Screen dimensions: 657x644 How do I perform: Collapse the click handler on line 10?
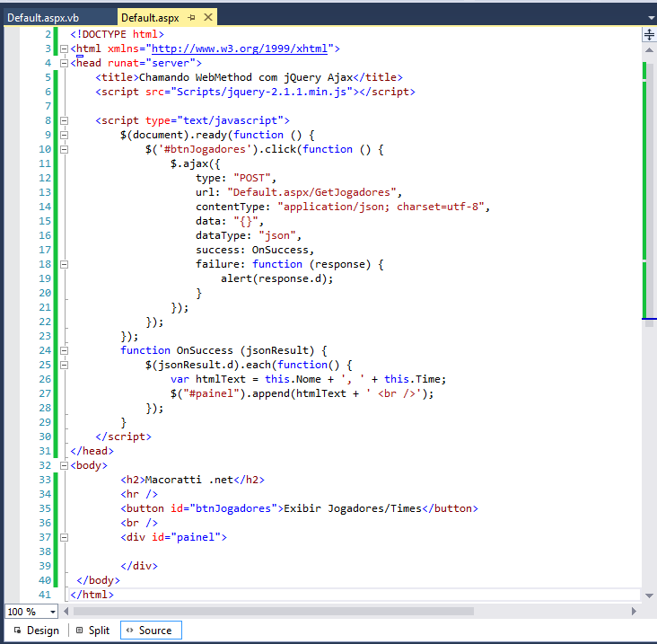tap(64, 149)
